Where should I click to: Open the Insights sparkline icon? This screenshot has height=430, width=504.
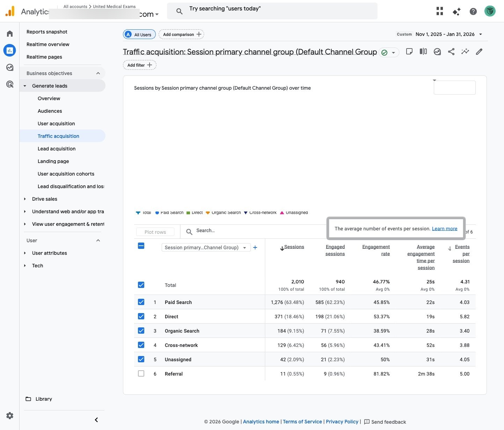point(465,52)
